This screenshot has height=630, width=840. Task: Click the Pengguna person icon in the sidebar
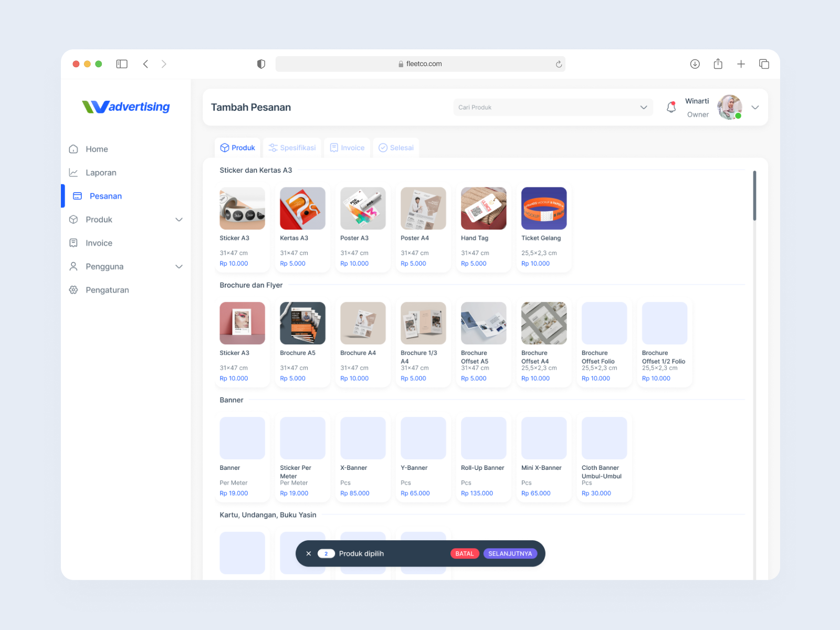[74, 266]
